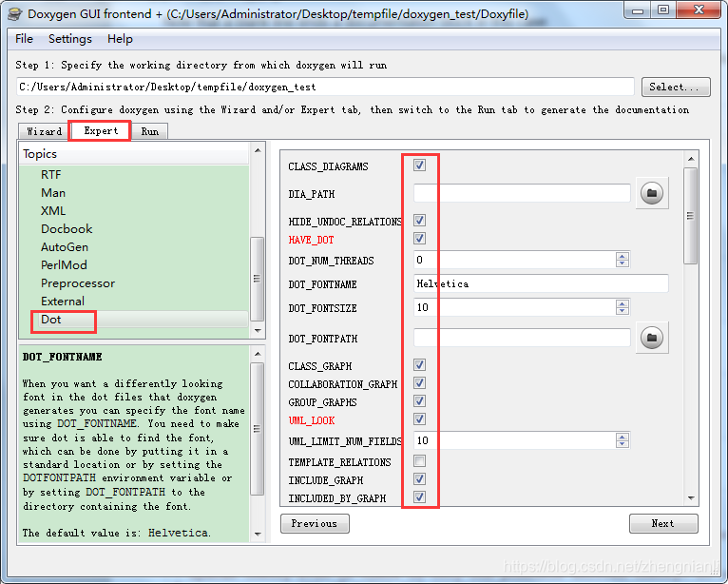
Task: Click the Next button
Action: (663, 523)
